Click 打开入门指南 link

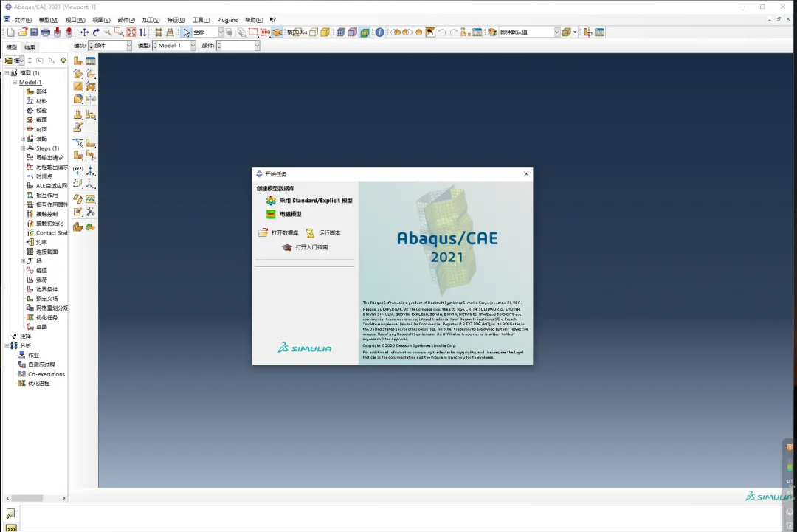311,247
